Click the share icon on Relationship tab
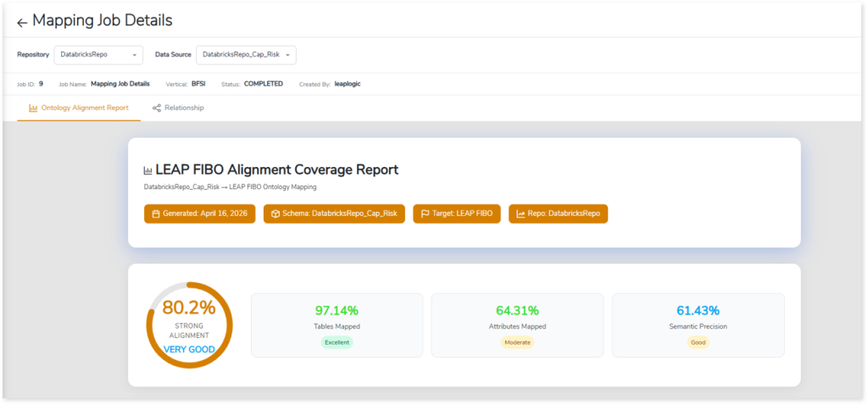The image size is (868, 405). point(156,108)
